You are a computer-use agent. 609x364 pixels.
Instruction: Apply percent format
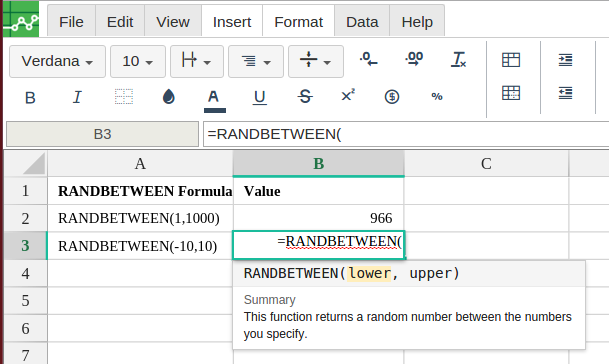(437, 97)
